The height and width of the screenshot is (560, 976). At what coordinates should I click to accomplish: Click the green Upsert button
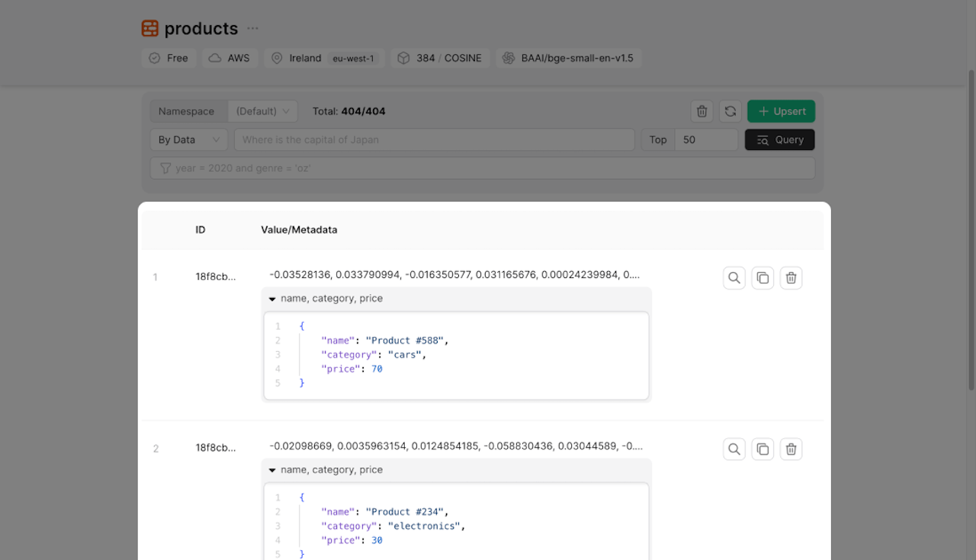click(x=781, y=111)
